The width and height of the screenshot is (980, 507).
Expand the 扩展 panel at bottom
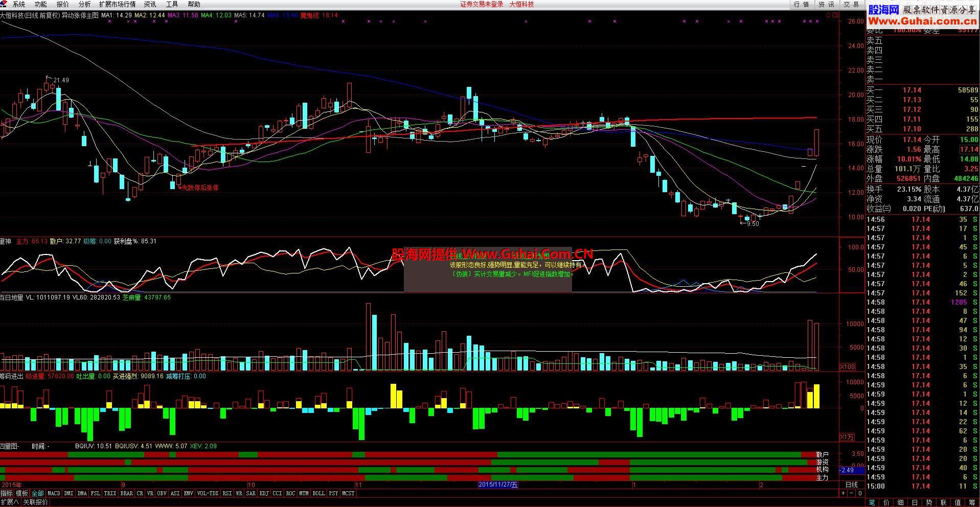(10, 502)
